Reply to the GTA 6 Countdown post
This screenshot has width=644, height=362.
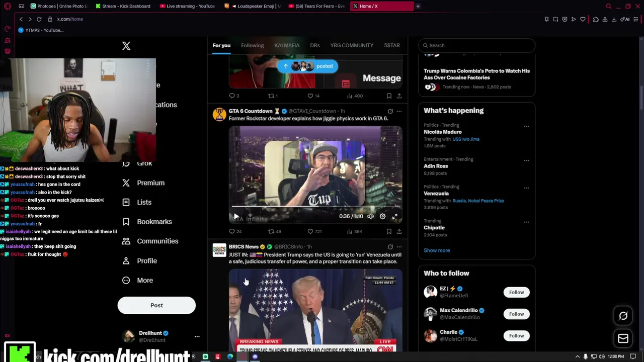235,231
